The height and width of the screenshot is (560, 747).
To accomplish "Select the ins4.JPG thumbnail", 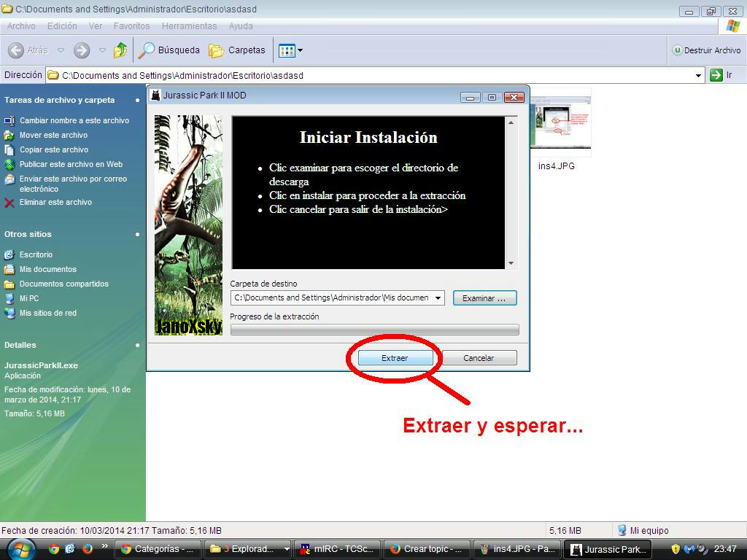I will click(x=560, y=124).
